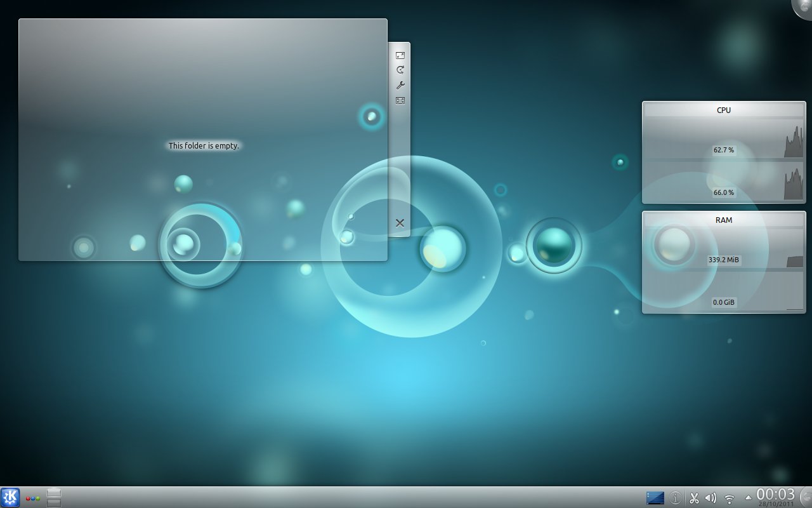Open the KDE Kickoff application launcher
Viewport: 812px width, 508px height.
point(10,497)
